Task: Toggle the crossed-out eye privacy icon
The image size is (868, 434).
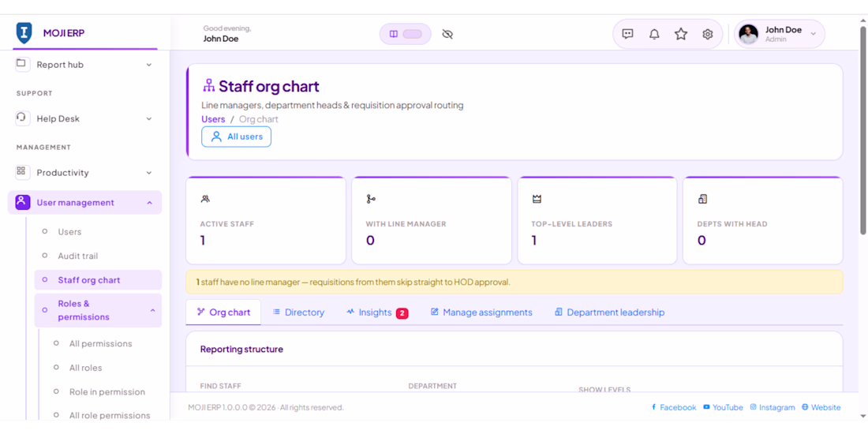Action: click(448, 34)
